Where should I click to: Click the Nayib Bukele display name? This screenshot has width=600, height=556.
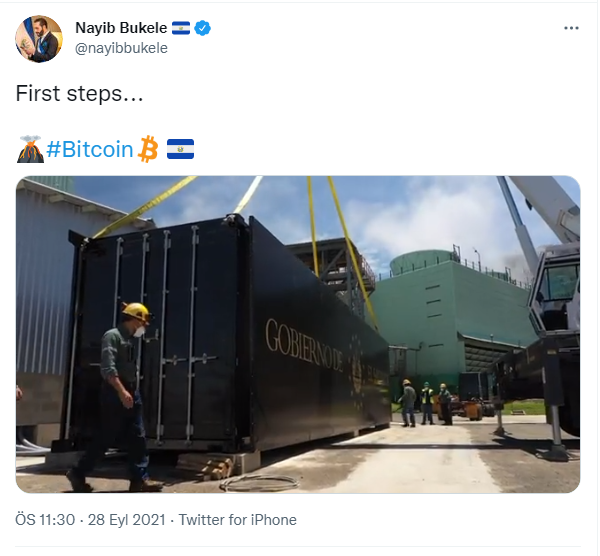click(121, 28)
